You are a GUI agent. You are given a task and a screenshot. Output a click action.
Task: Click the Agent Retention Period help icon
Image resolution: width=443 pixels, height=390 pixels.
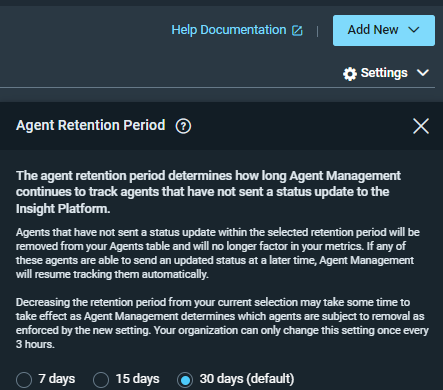point(183,126)
